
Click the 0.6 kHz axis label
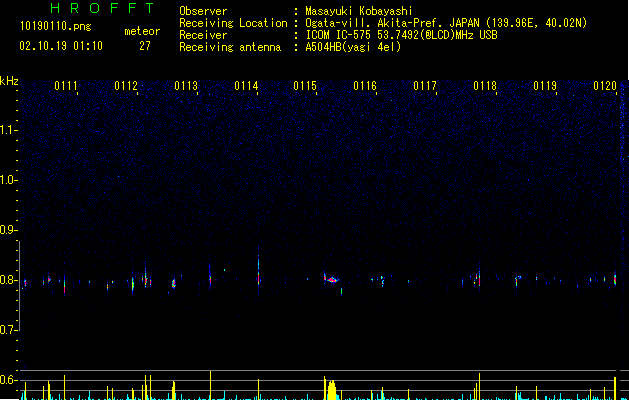point(9,380)
